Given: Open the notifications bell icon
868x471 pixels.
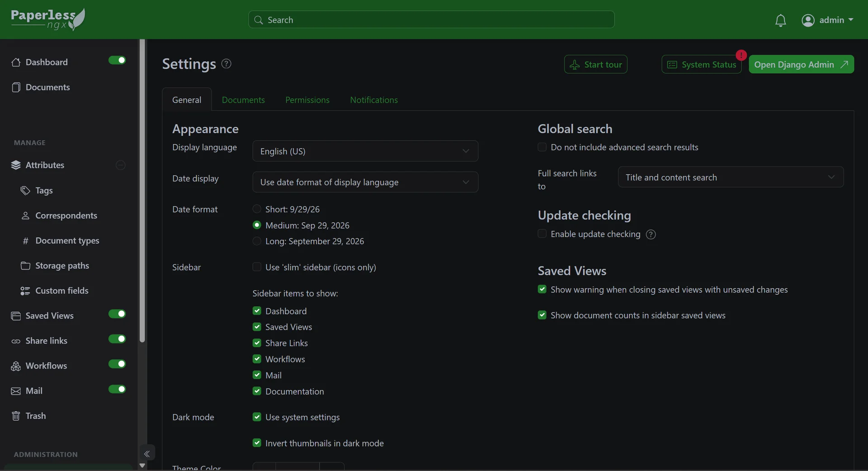Looking at the screenshot, I should tap(780, 20).
